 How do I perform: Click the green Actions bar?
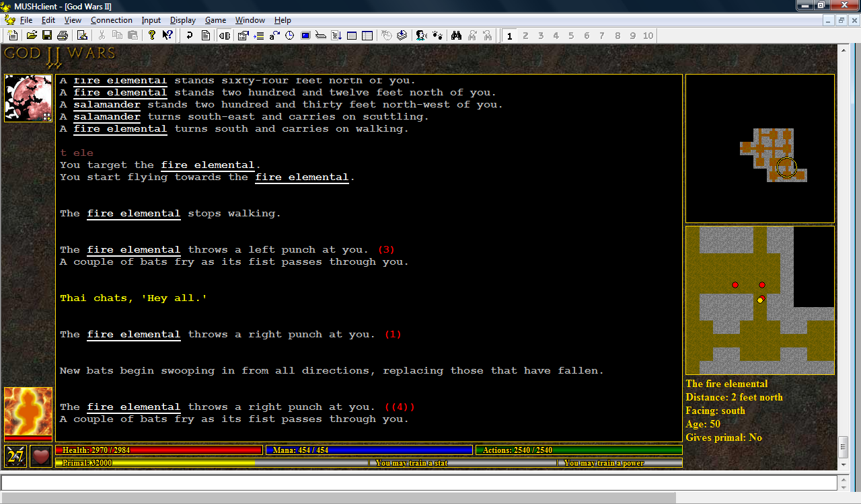(579, 450)
